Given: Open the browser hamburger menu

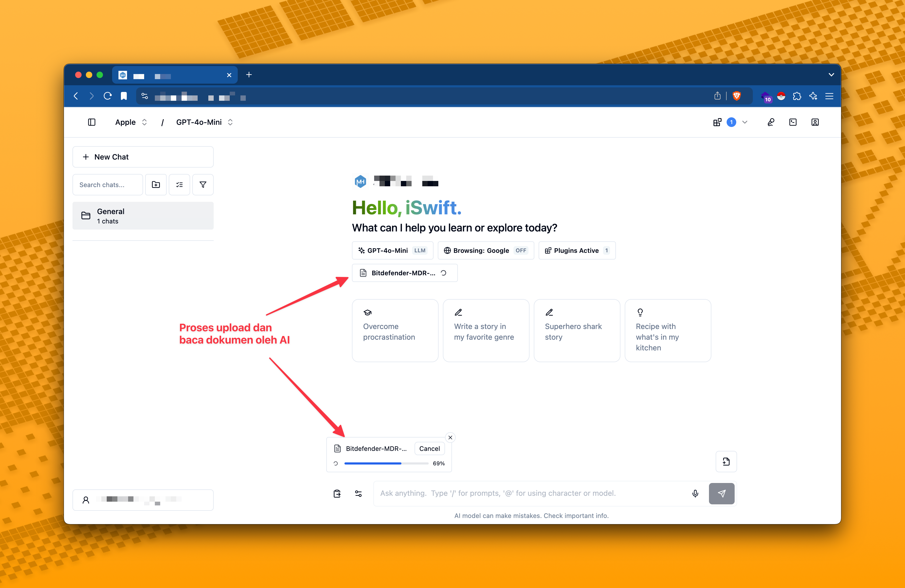Looking at the screenshot, I should point(829,96).
